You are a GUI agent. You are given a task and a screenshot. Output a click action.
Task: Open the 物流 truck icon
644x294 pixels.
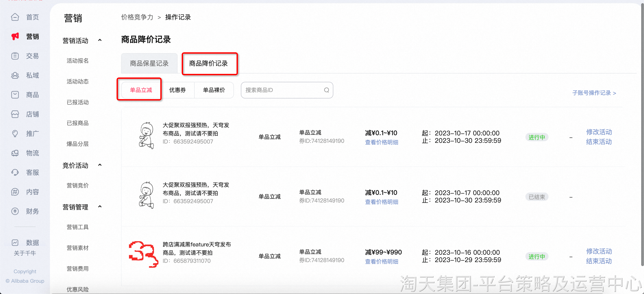click(x=15, y=153)
